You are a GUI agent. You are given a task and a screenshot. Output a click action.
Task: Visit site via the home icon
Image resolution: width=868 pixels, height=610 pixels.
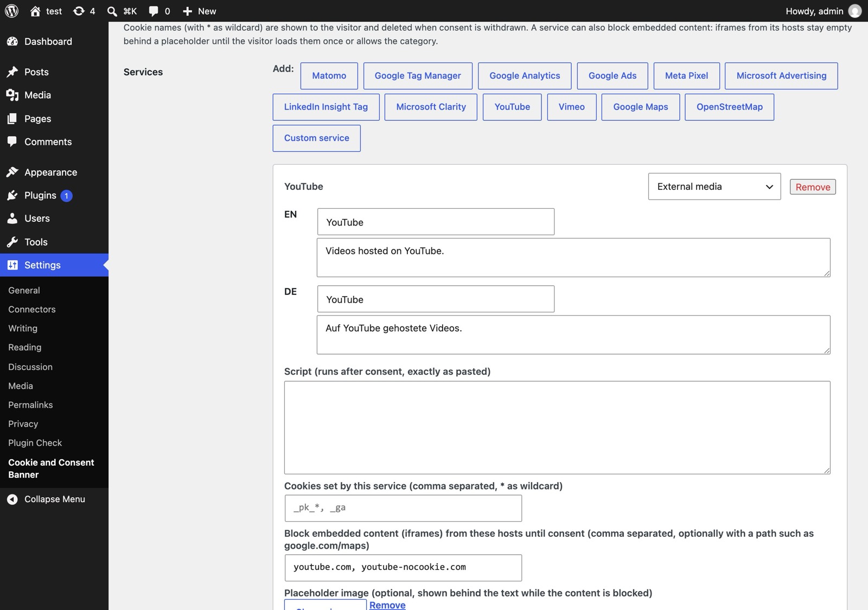click(35, 11)
